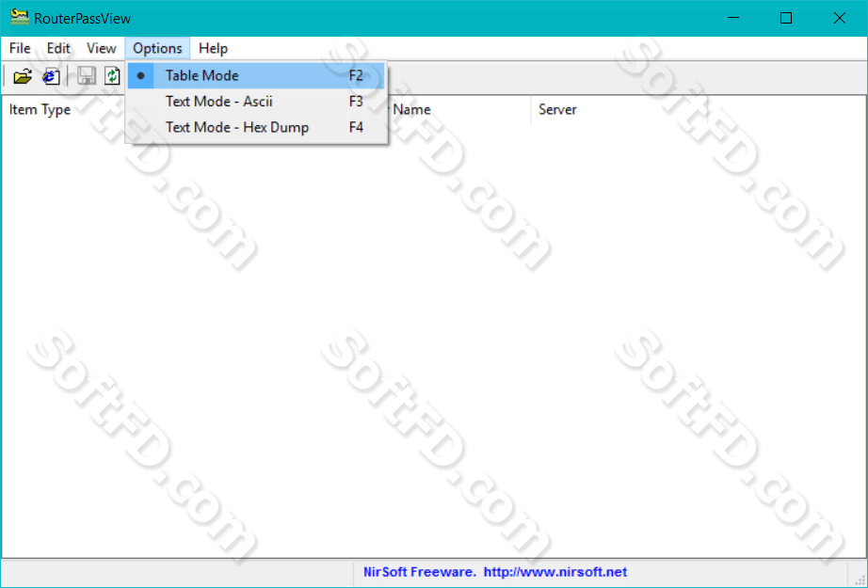Select Table Mode radio menu entry
Screen dimensions: 868x588
coord(256,76)
